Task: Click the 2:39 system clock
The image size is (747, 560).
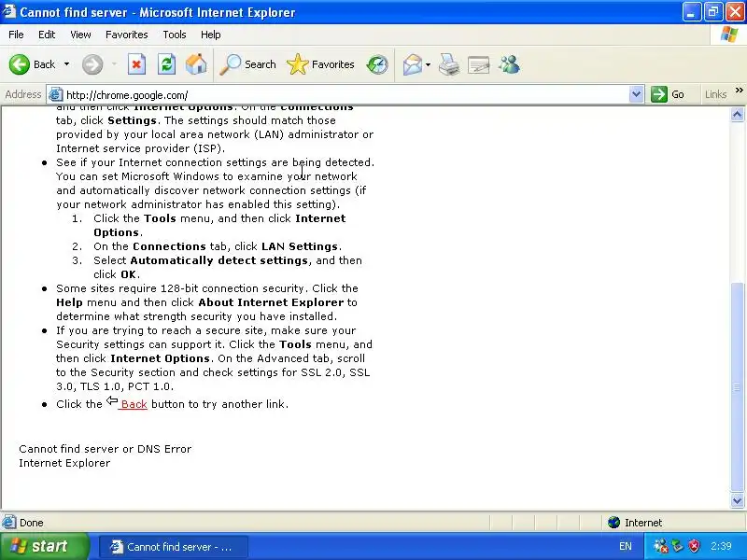Action: [x=721, y=546]
